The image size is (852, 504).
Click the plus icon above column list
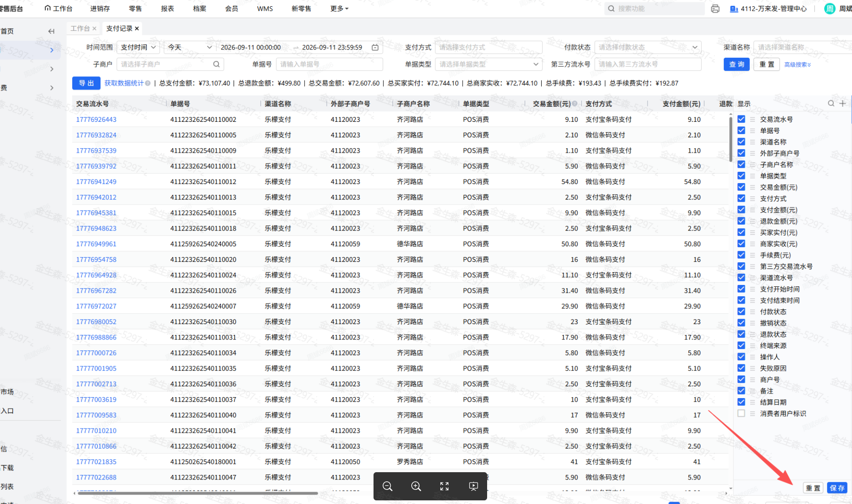[842, 104]
